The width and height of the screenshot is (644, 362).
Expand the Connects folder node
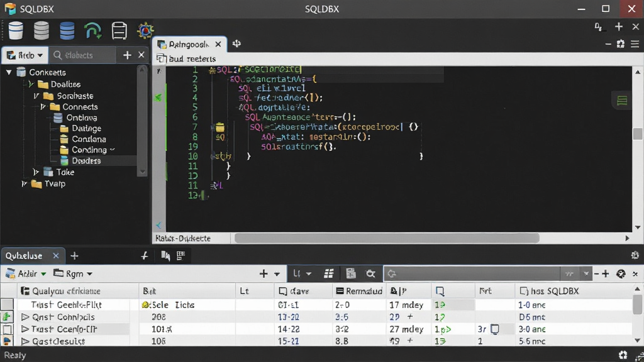tap(43, 107)
